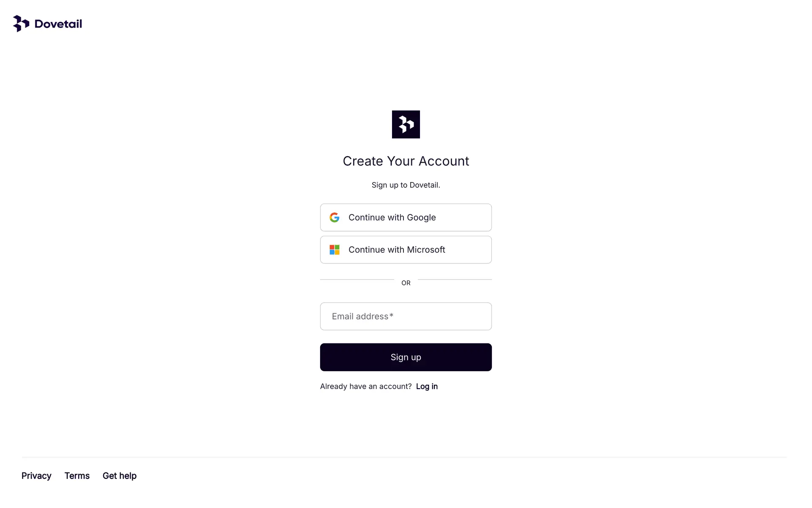Click the square Dovetail logo above the heading
The height and width of the screenshot is (508, 812).
point(406,124)
